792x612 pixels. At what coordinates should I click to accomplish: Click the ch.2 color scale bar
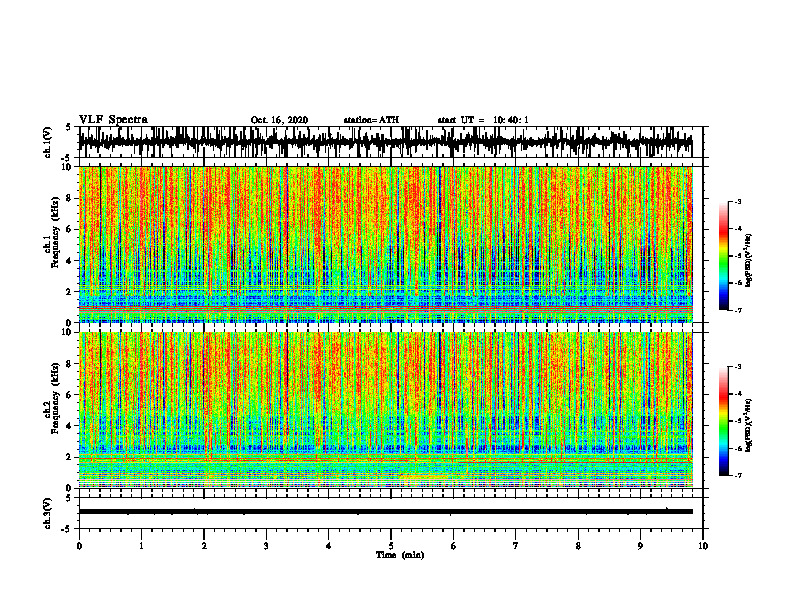coord(723,421)
